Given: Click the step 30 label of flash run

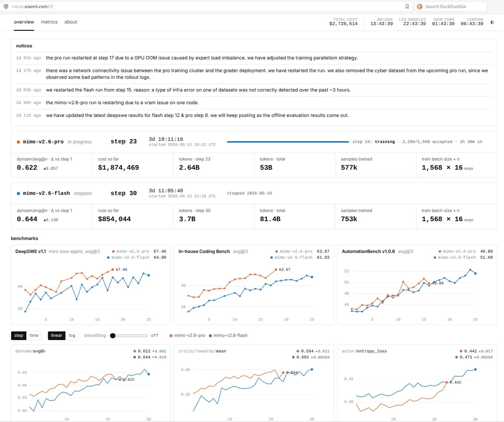Looking at the screenshot, I should tap(124, 193).
